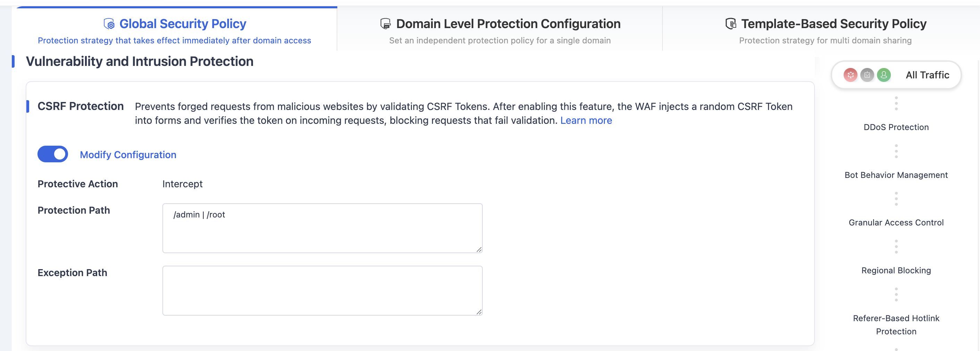Screen dimensions: 980x351
Task: Go to Bot Behavior Management section
Action: tap(896, 175)
